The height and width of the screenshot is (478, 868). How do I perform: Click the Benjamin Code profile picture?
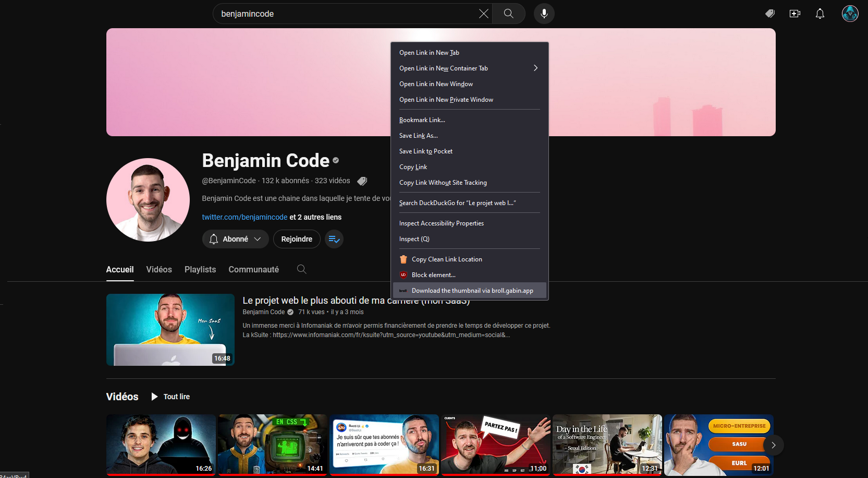pyautogui.click(x=148, y=200)
